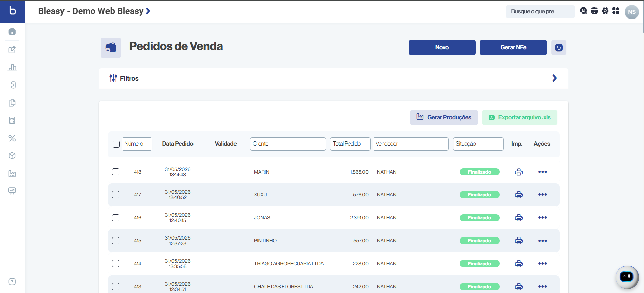Open the Filtros label
Screen dimensions: 644x293
coord(129,78)
